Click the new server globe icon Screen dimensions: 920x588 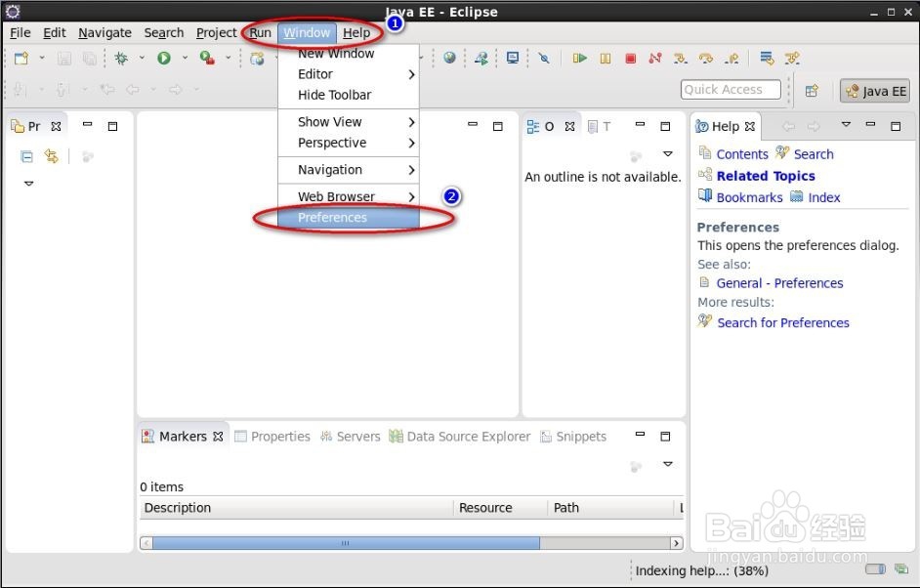point(257,58)
